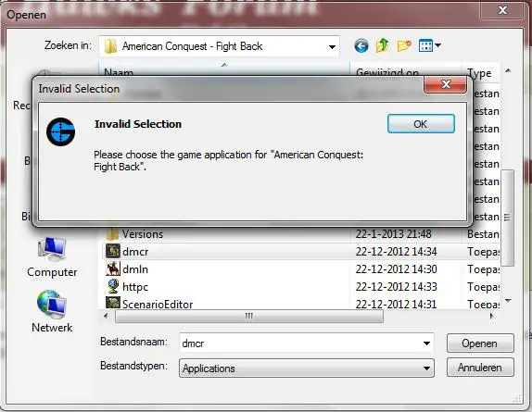Click the 'Versions' folder name

143,234
